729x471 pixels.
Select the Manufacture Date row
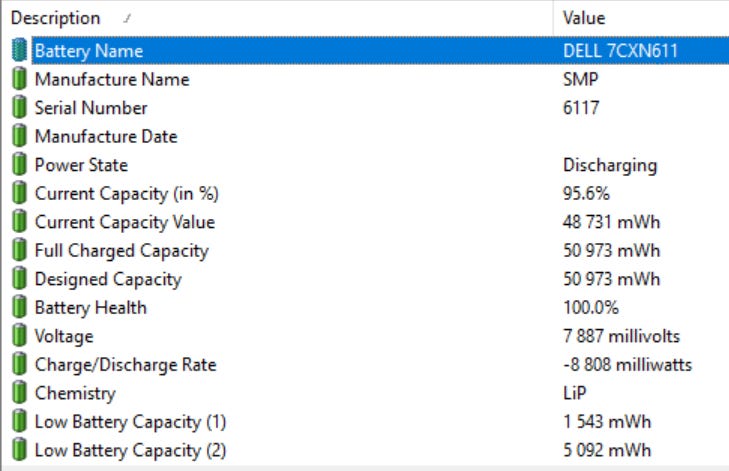(105, 137)
